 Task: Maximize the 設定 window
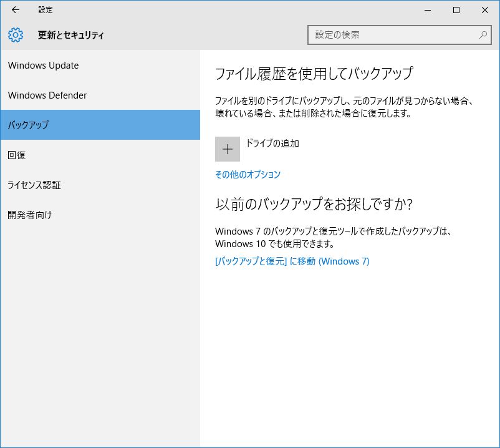(456, 10)
